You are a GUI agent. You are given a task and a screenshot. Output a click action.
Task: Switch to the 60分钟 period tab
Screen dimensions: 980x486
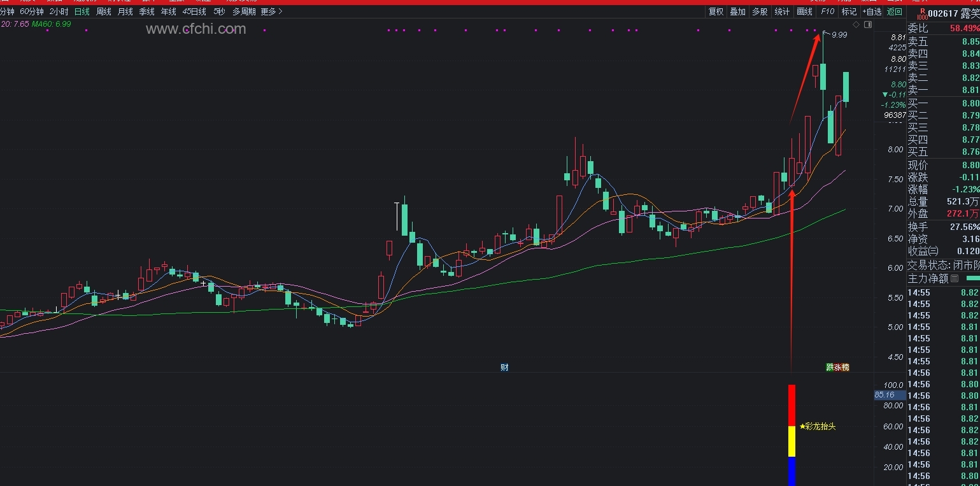[32, 11]
